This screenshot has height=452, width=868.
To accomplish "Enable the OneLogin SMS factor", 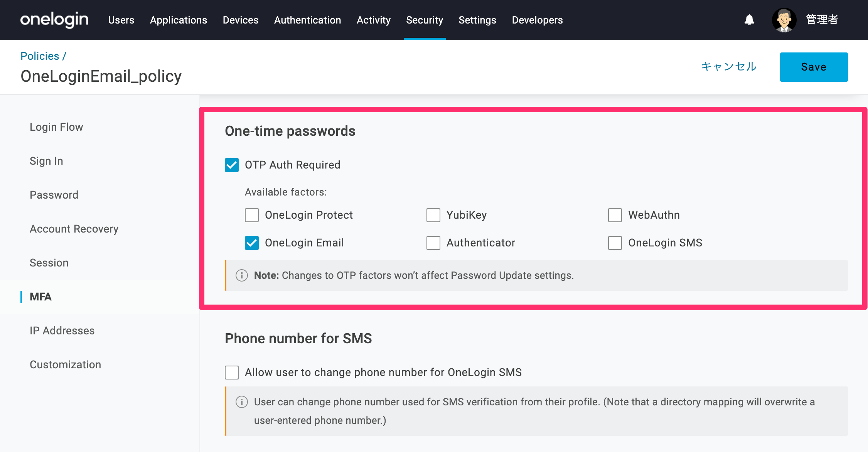I will coord(615,243).
